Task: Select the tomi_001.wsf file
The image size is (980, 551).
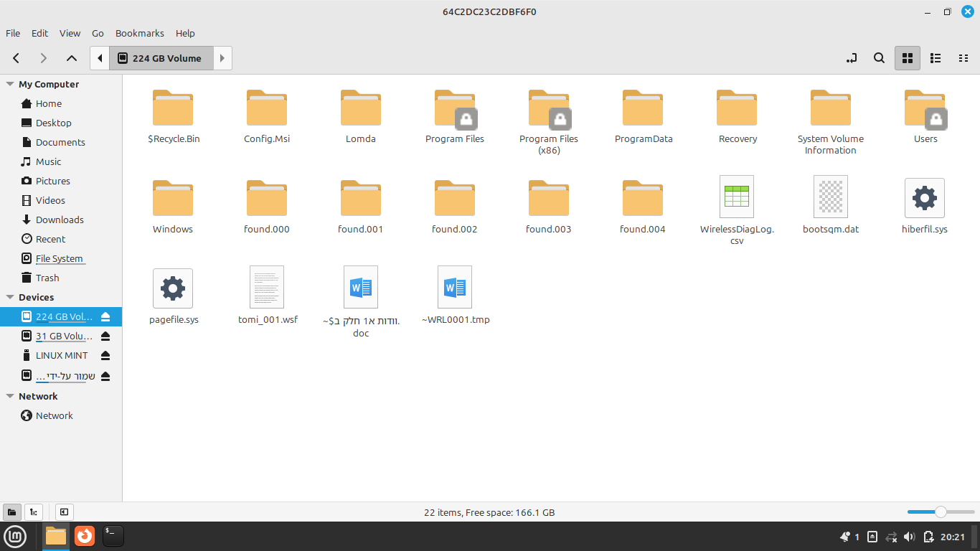Action: point(267,296)
